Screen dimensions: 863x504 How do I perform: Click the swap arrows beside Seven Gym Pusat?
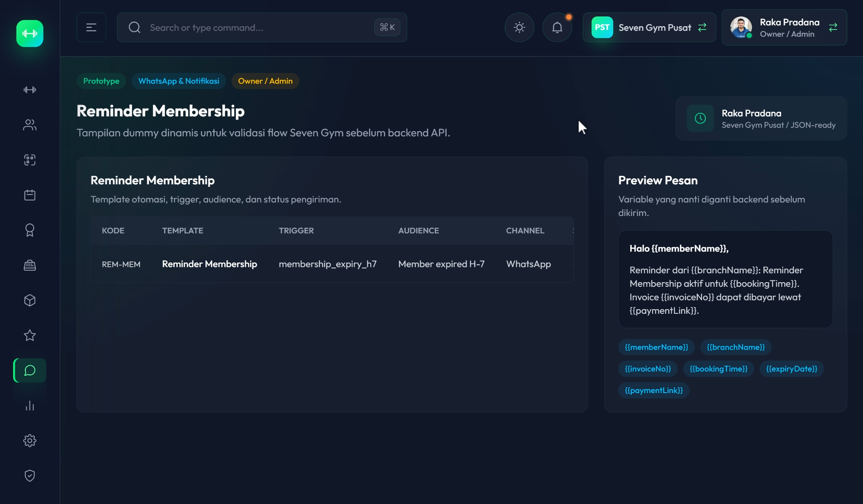(702, 27)
